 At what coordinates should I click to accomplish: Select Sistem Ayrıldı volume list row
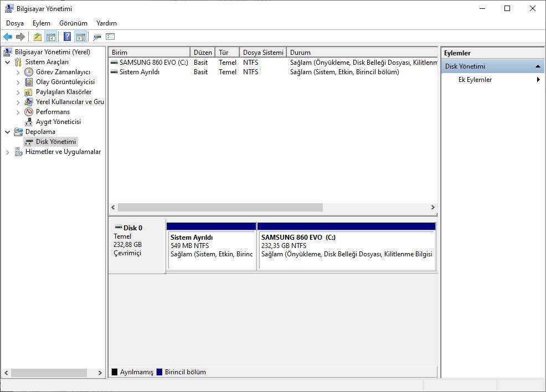tap(273, 72)
